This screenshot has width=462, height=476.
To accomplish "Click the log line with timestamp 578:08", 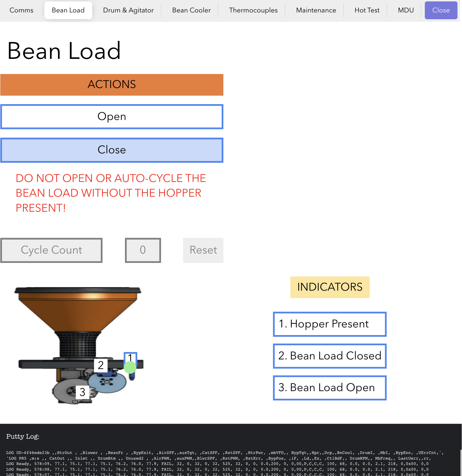I will [217, 469].
